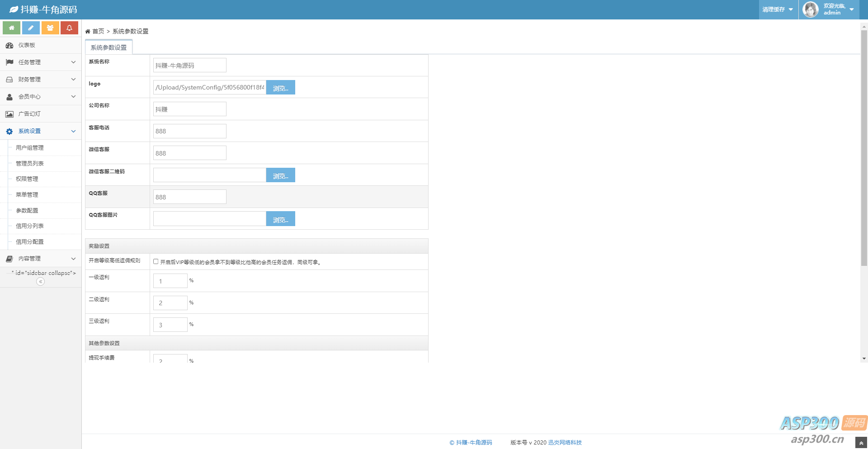
Task: Click the scroll-to-top icon at bottom right
Action: pos(861,443)
